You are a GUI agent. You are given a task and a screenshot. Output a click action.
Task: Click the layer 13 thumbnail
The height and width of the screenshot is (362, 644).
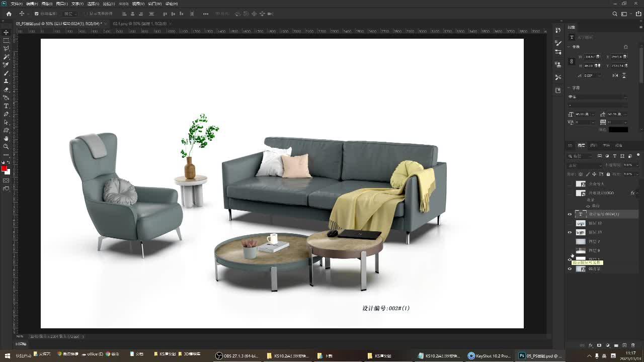(x=581, y=232)
